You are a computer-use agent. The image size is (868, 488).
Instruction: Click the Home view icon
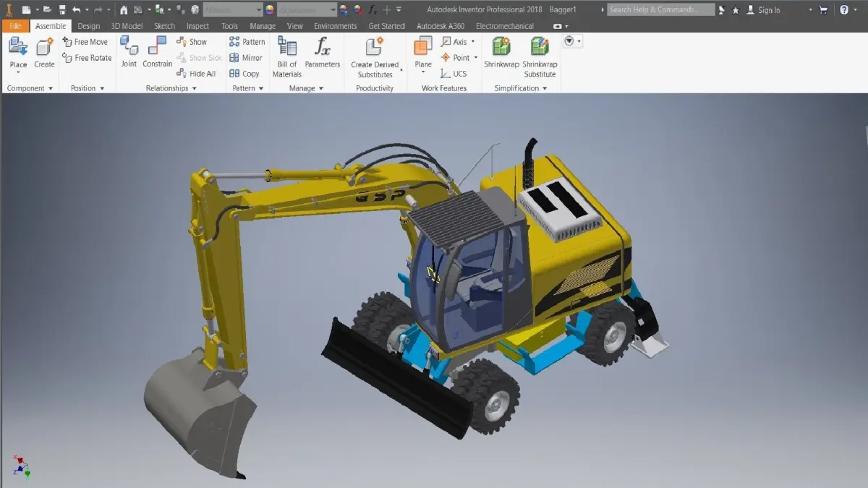(124, 10)
